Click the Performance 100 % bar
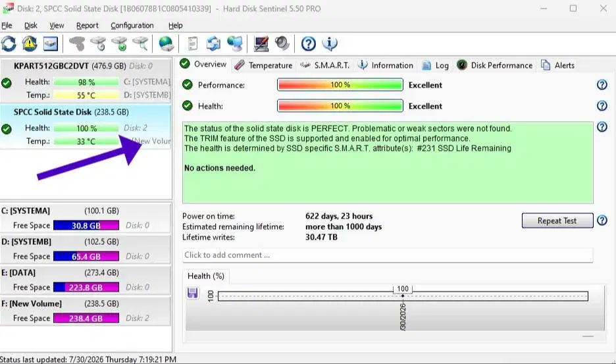The width and height of the screenshot is (616, 364). (340, 84)
